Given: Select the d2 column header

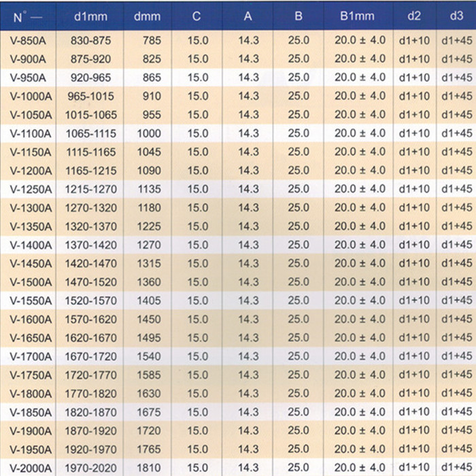Looking at the screenshot, I should point(413,16).
